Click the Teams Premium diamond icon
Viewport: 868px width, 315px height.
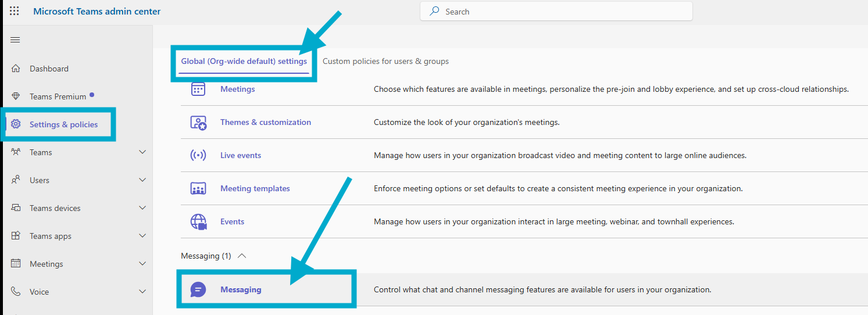click(x=16, y=96)
